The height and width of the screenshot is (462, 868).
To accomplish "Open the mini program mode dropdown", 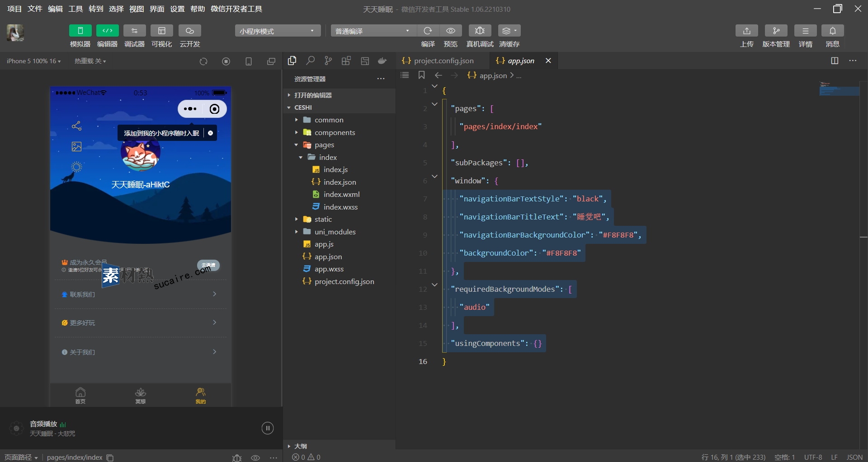I will 278,31.
